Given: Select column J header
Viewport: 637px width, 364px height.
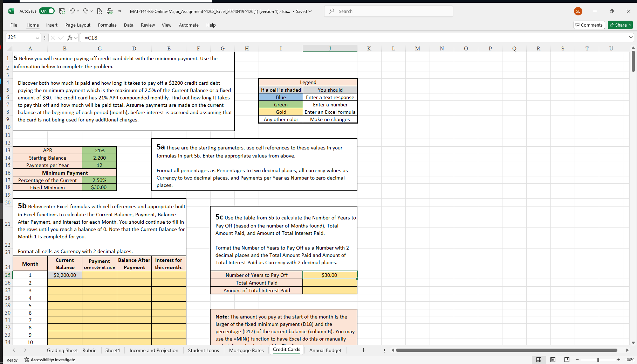Looking at the screenshot, I should (x=330, y=48).
